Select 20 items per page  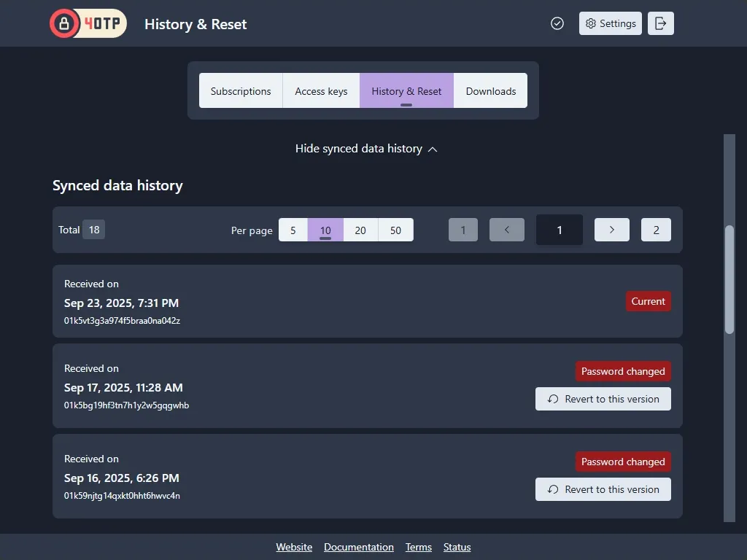360,230
